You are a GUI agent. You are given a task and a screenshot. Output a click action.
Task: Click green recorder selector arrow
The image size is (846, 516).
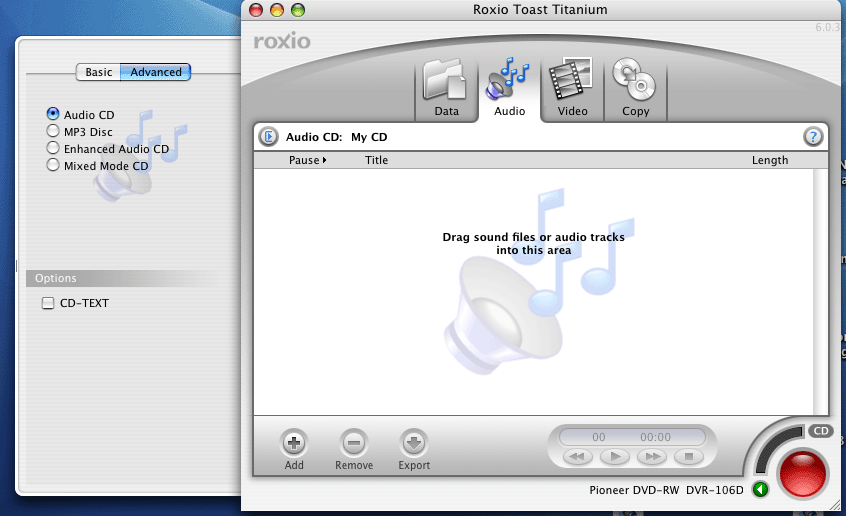coord(761,490)
